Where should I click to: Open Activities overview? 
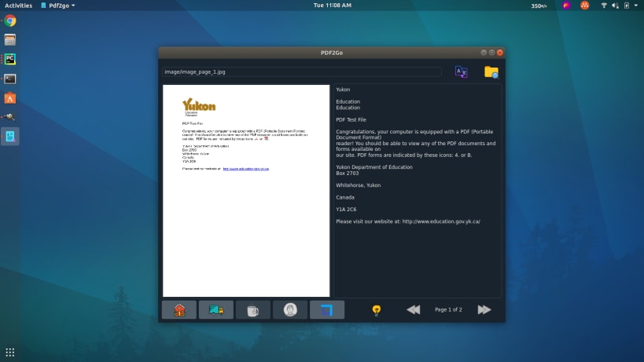tap(19, 5)
